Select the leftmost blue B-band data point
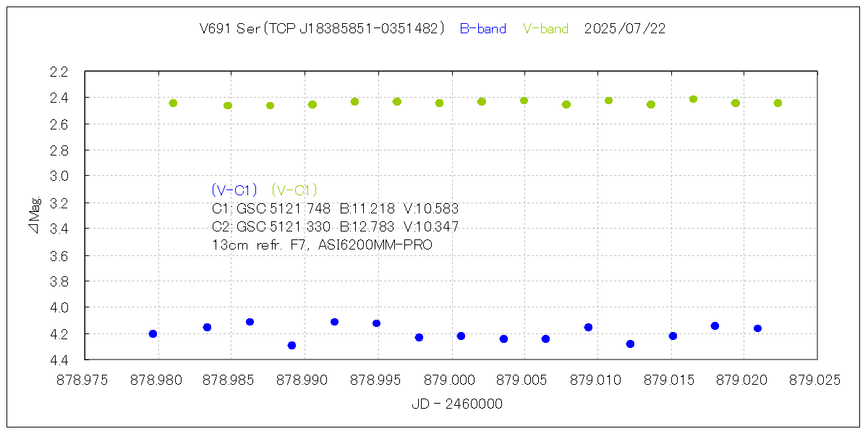Viewport: 868px width, 434px height. pos(153,333)
